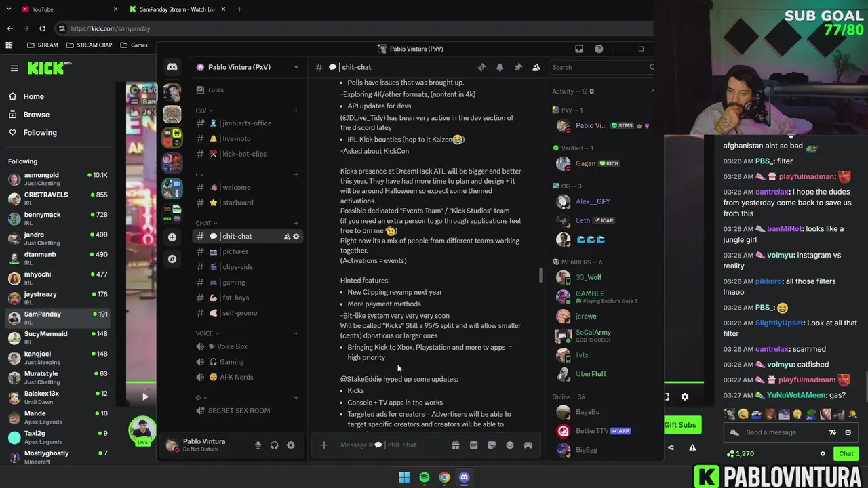Open Discord inbox icon in title bar
The width and height of the screenshot is (868, 488).
pos(579,49)
